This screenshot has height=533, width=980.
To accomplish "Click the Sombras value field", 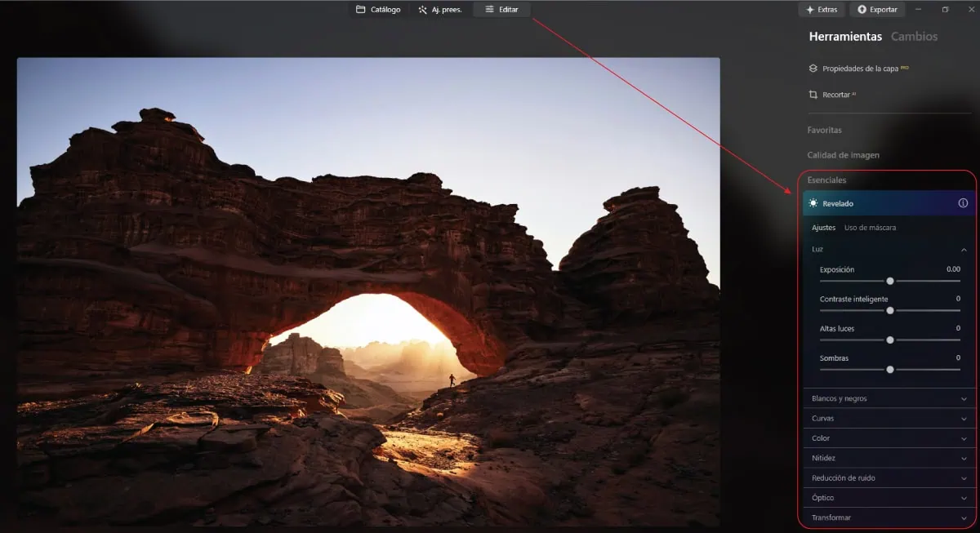I will pos(958,358).
